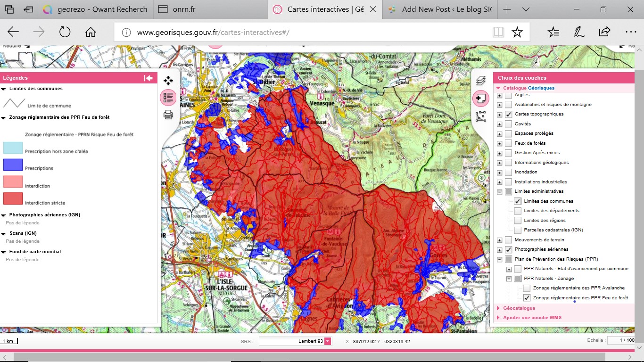Add page to favorites star icon
This screenshot has height=362, width=644.
pos(517,32)
